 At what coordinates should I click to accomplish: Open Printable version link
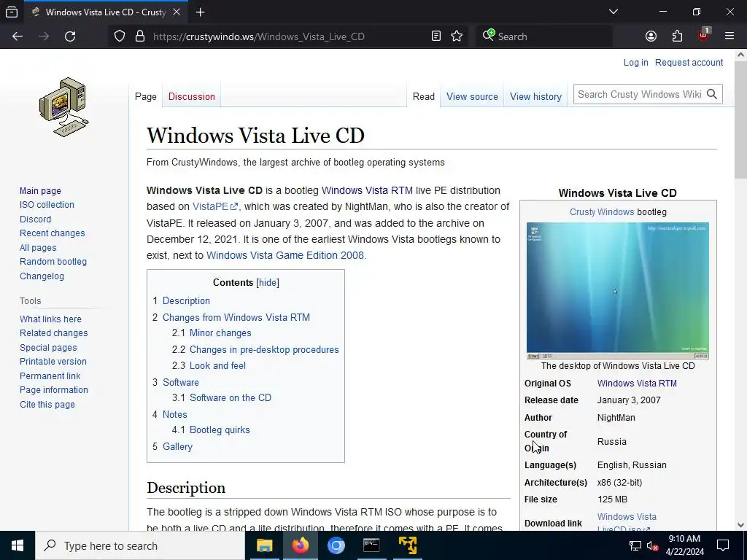tap(53, 362)
